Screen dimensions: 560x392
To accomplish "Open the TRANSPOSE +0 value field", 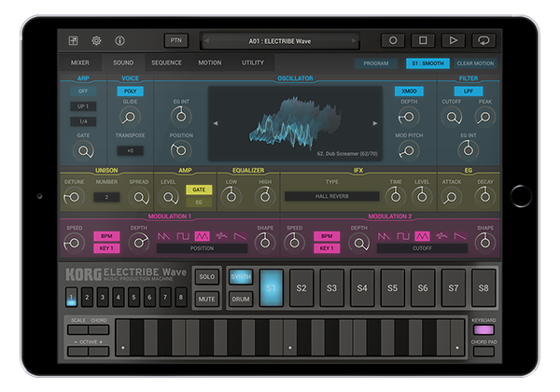I will pyautogui.click(x=130, y=150).
